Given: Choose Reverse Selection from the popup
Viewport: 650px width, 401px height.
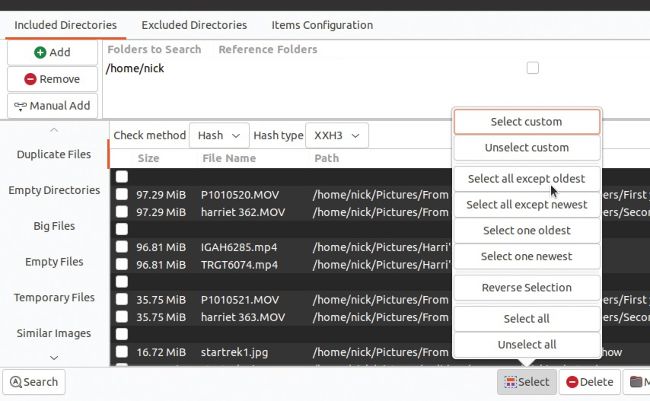Looking at the screenshot, I should [526, 288].
